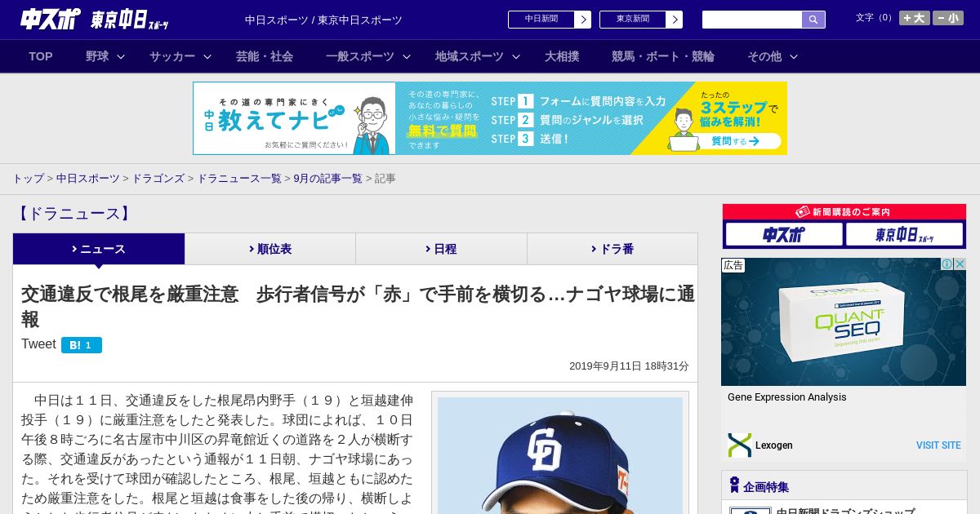This screenshot has width=980, height=514.
Task: Click 新聞購読のご案内 header
Action: point(844,211)
